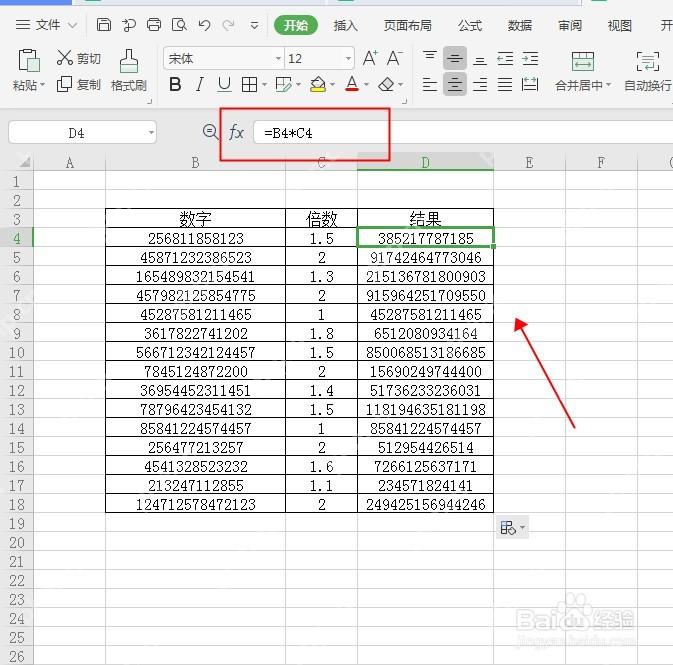
Task: Click the Print icon
Action: [154, 25]
